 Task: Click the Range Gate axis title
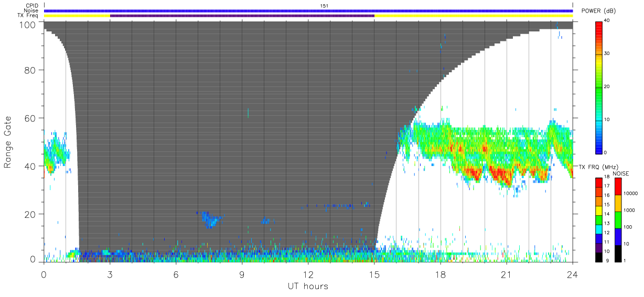pyautogui.click(x=8, y=142)
